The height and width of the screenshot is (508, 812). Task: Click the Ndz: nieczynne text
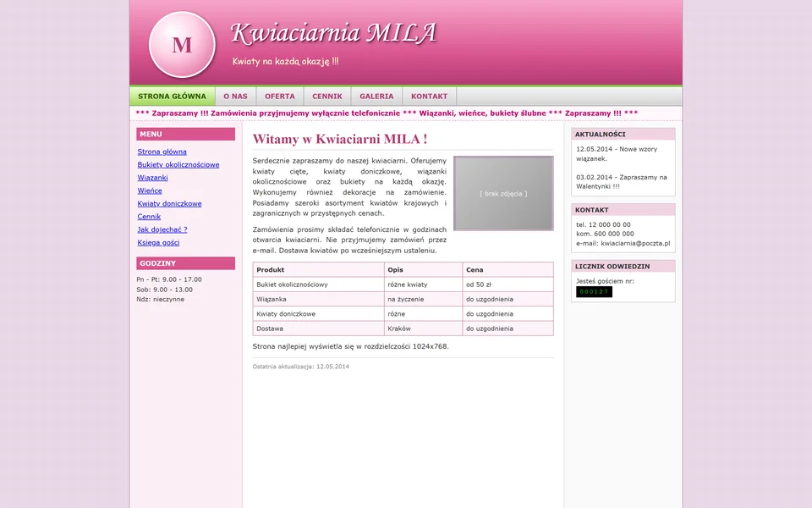coord(160,299)
